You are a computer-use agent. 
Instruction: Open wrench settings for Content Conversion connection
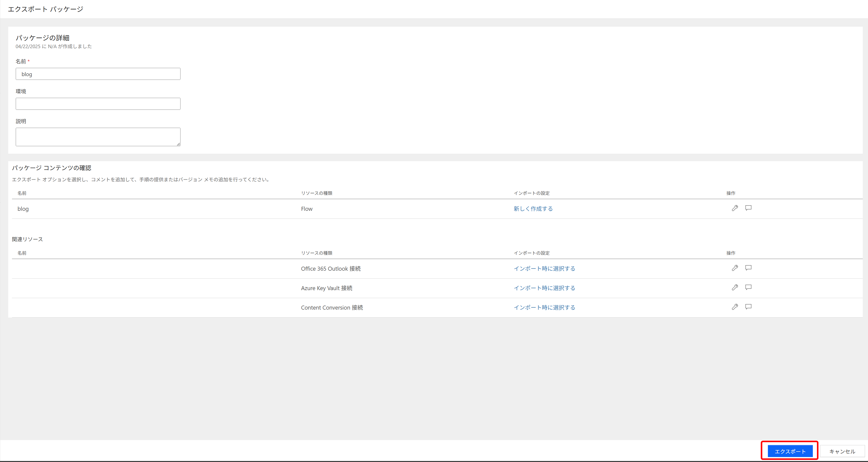(x=734, y=307)
